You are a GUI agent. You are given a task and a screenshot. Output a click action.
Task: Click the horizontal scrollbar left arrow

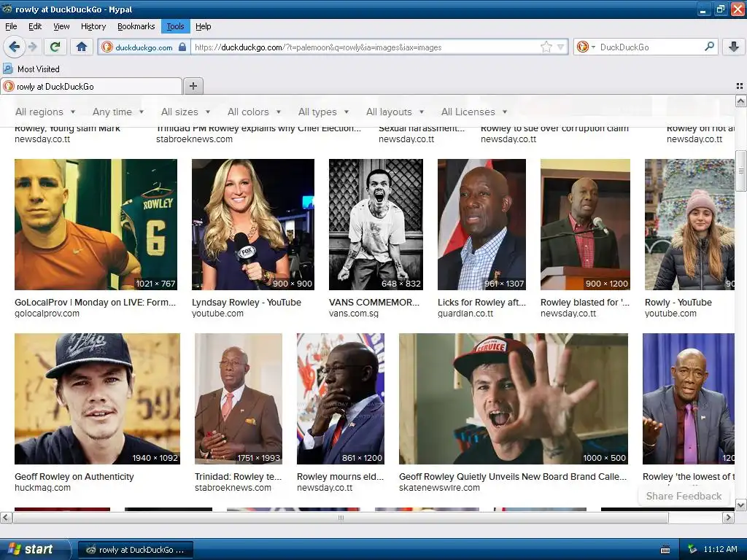tap(6, 517)
